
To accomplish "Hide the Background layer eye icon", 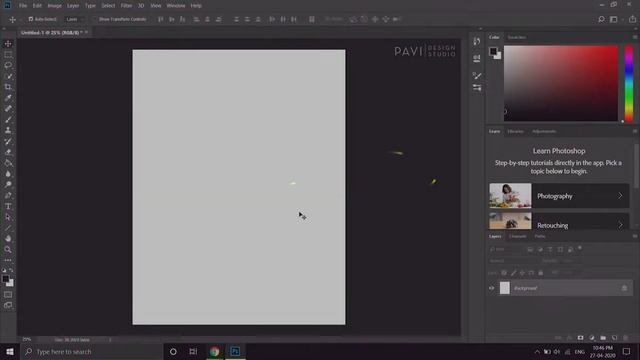I will tap(491, 288).
